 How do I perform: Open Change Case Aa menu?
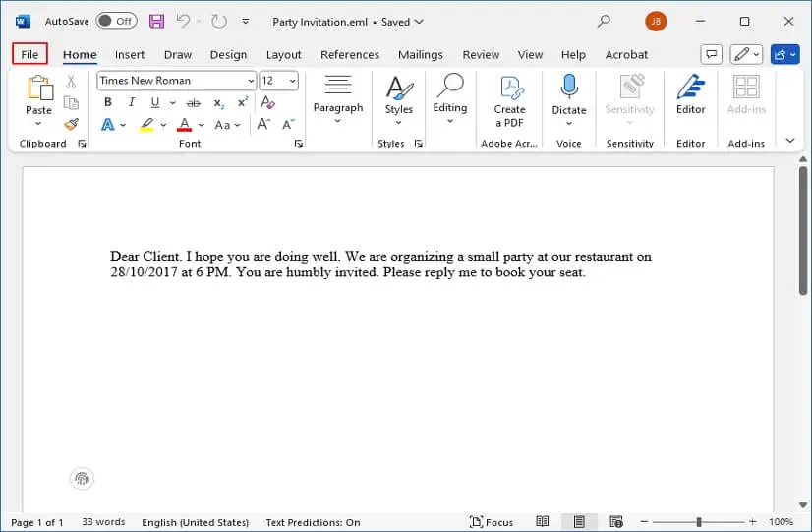tap(228, 125)
